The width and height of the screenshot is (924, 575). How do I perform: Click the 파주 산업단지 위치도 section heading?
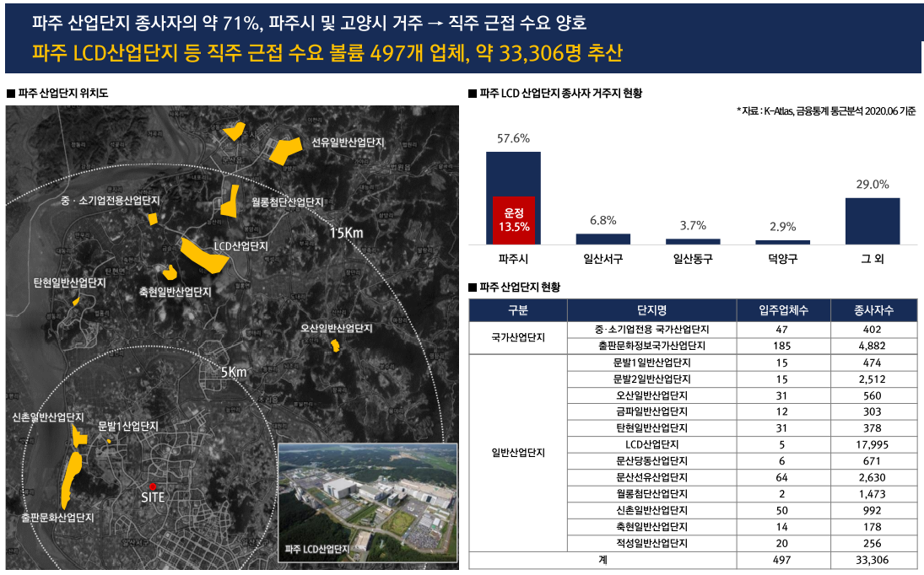coord(57,93)
